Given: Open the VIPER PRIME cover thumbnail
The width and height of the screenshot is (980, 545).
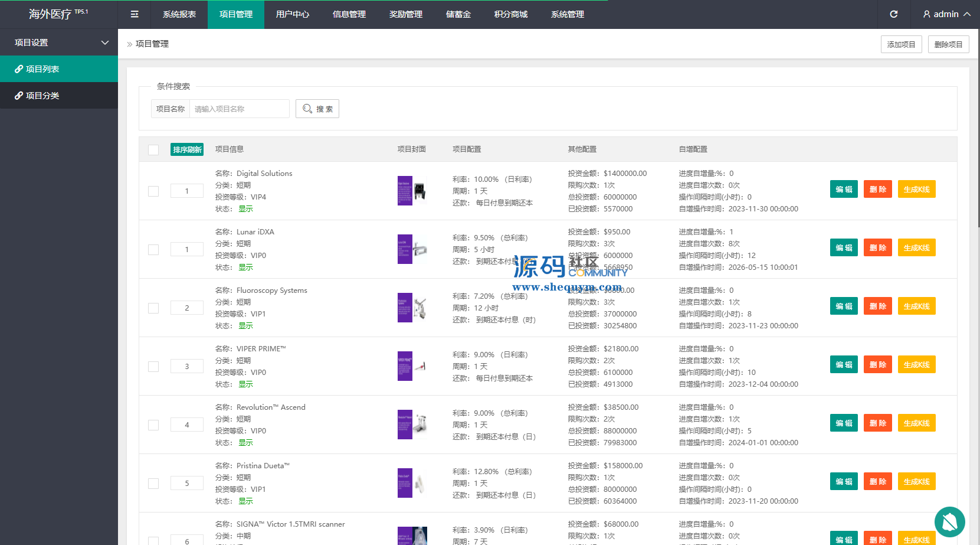Looking at the screenshot, I should (x=412, y=366).
